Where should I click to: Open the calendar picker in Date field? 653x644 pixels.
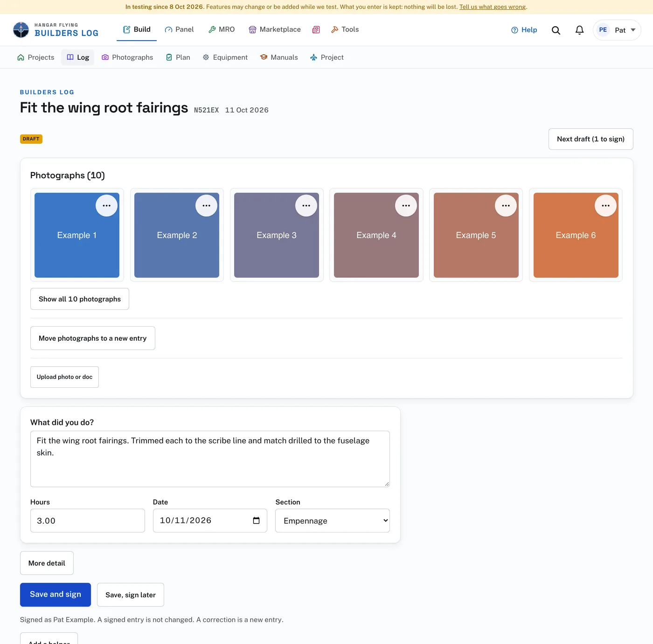coord(256,520)
